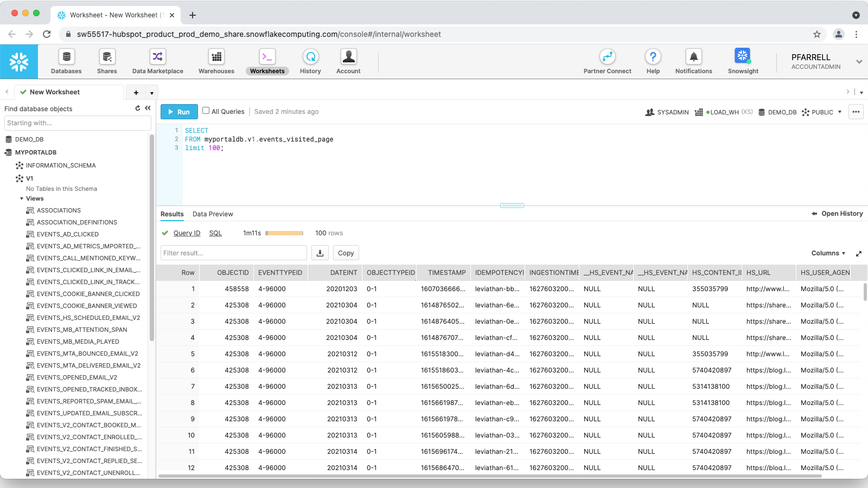Image resolution: width=868 pixels, height=488 pixels.
Task: Download results using the download icon
Action: pos(320,253)
